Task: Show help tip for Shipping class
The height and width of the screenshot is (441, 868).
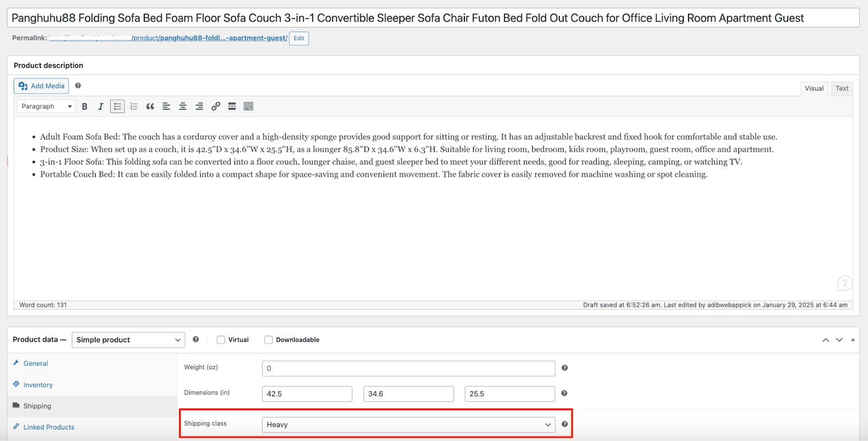Action: point(565,424)
